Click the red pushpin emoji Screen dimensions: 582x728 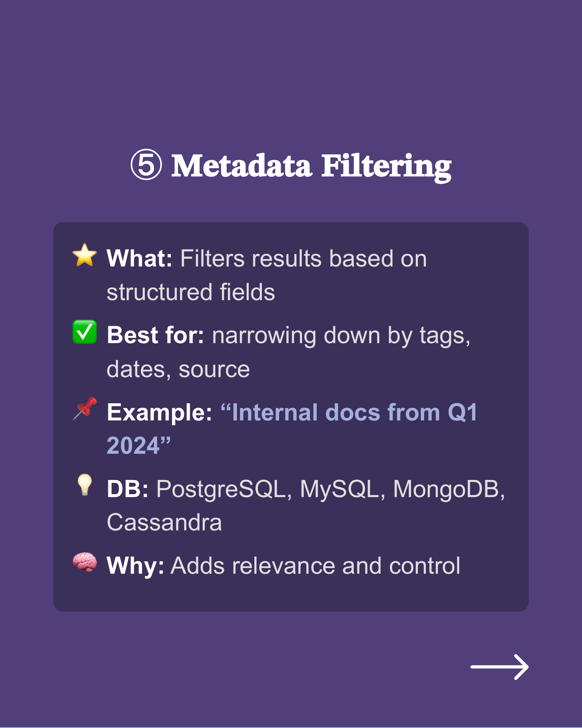(x=84, y=408)
